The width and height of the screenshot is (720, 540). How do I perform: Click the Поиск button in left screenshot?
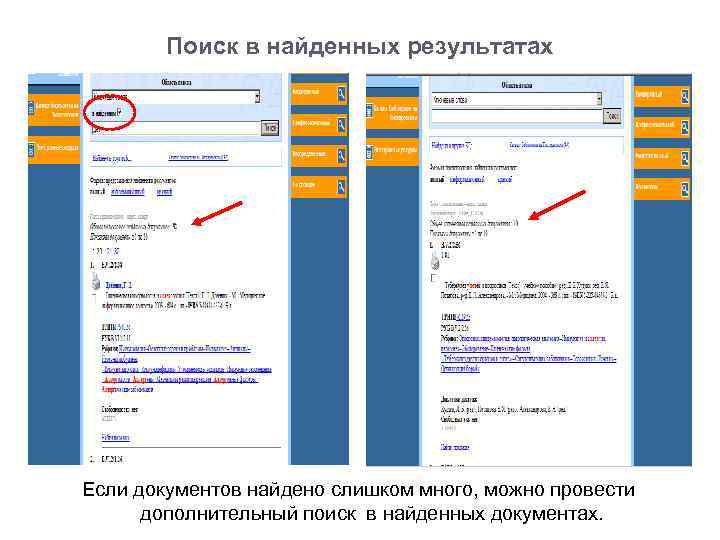(270, 128)
